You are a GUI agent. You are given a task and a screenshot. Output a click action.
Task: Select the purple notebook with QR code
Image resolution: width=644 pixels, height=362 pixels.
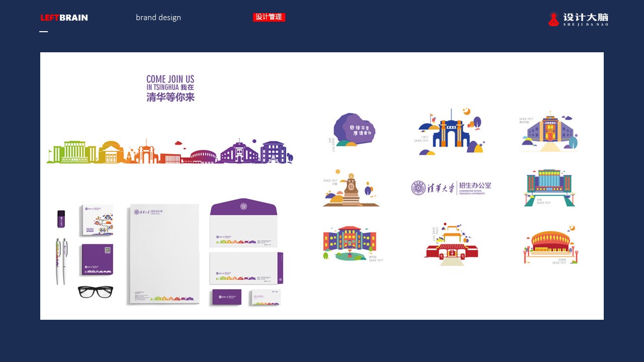97,259
